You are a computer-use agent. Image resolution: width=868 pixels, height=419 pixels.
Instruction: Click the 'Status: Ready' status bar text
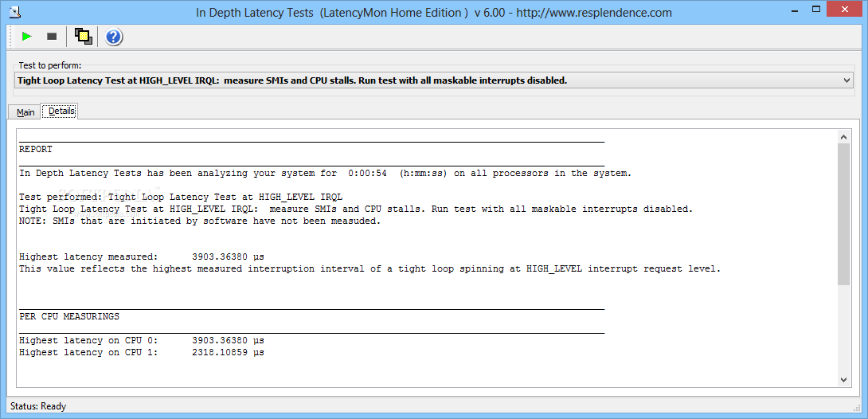pos(38,406)
